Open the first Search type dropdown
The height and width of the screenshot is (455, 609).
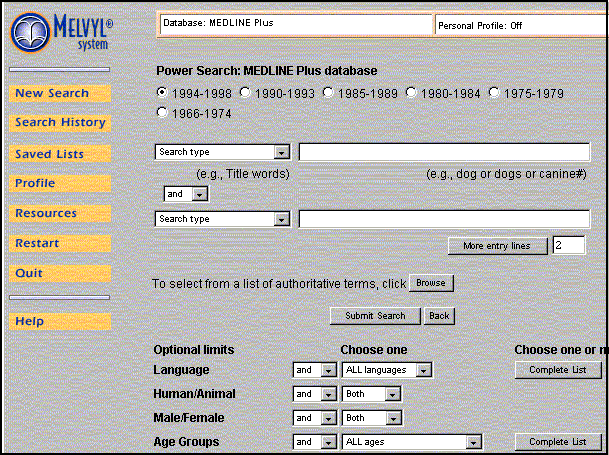point(223,152)
